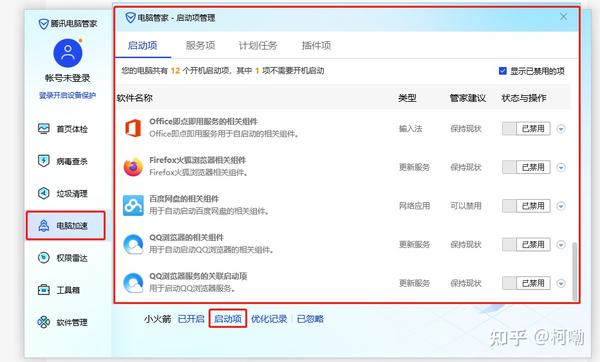Viewport: 600px width, 362px height.
Task: Click the 帐号未登录 label
Action: [x=68, y=78]
